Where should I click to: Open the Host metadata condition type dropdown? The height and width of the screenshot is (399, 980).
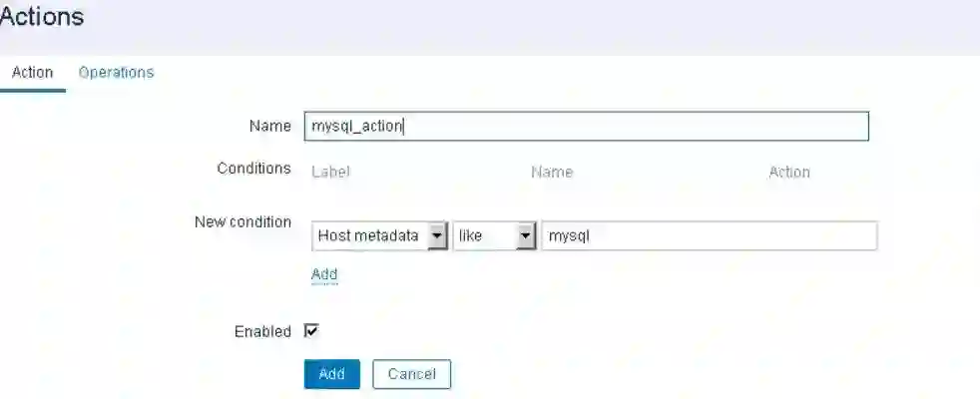(x=368, y=236)
